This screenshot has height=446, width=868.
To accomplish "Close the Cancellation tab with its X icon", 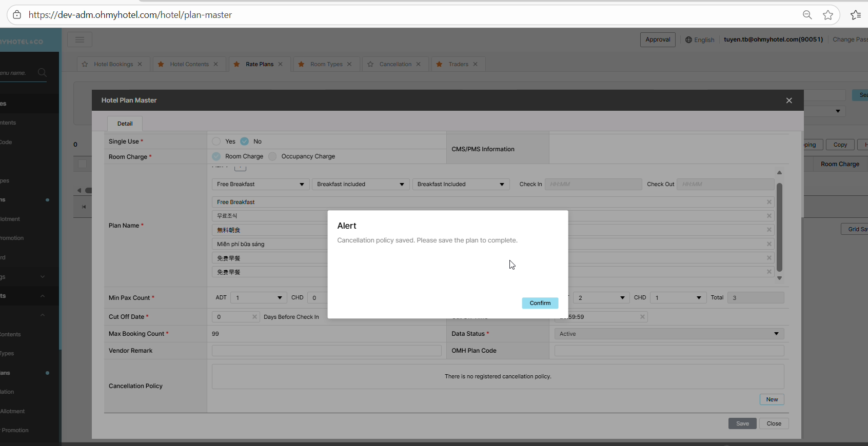I will [419, 64].
